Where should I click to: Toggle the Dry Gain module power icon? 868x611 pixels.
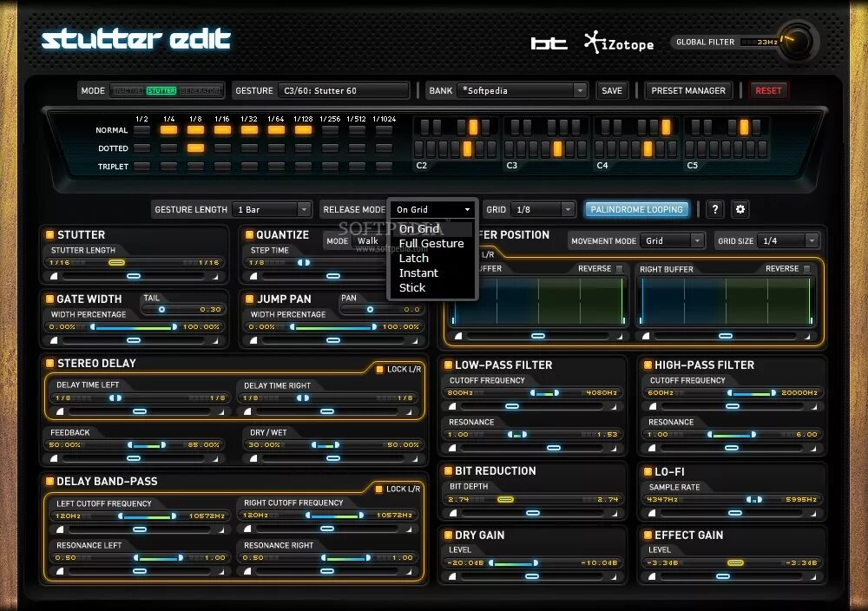coord(448,535)
